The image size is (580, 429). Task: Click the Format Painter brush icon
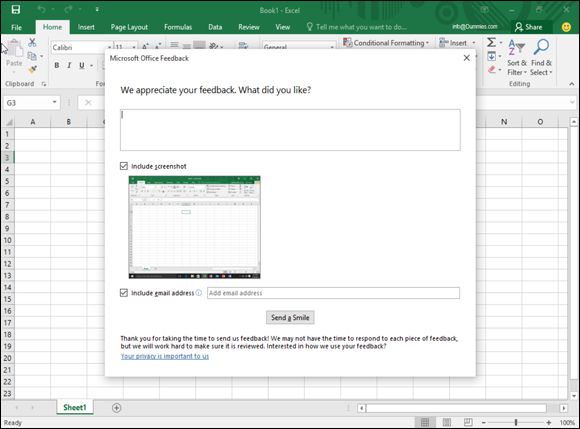pyautogui.click(x=32, y=69)
